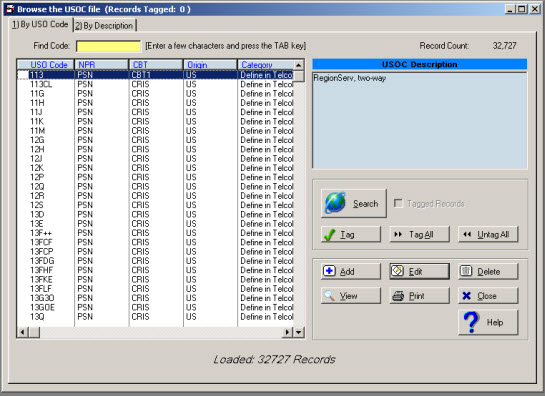Switch to the By USO Code tab

40,24
